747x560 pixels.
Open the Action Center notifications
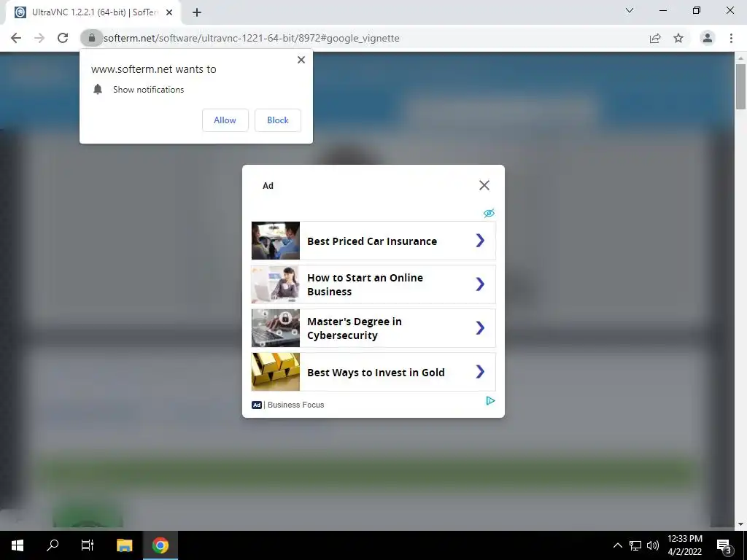point(724,545)
